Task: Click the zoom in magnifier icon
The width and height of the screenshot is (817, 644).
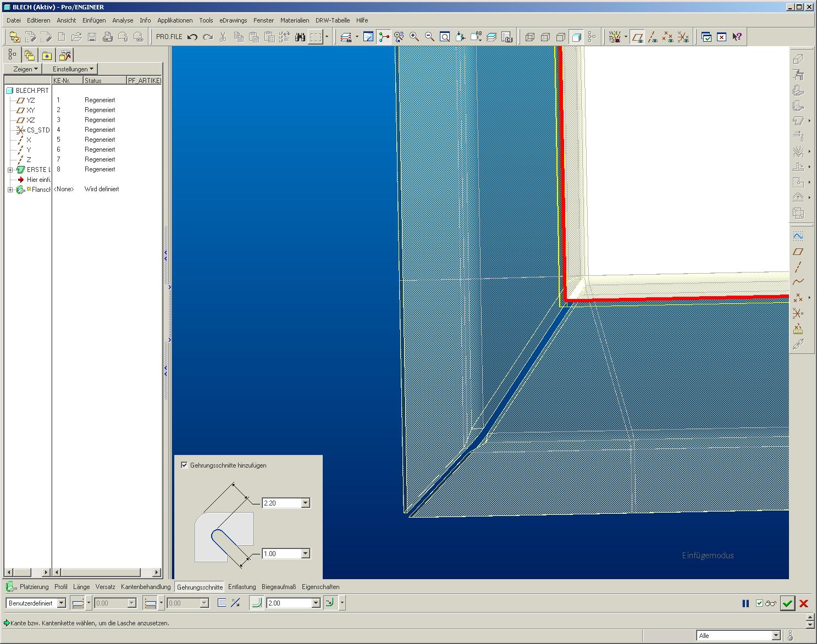Action: (415, 37)
